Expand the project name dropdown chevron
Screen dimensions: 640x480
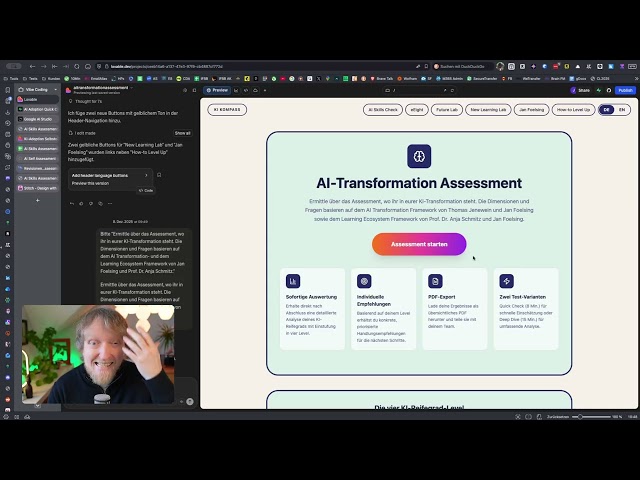131,88
